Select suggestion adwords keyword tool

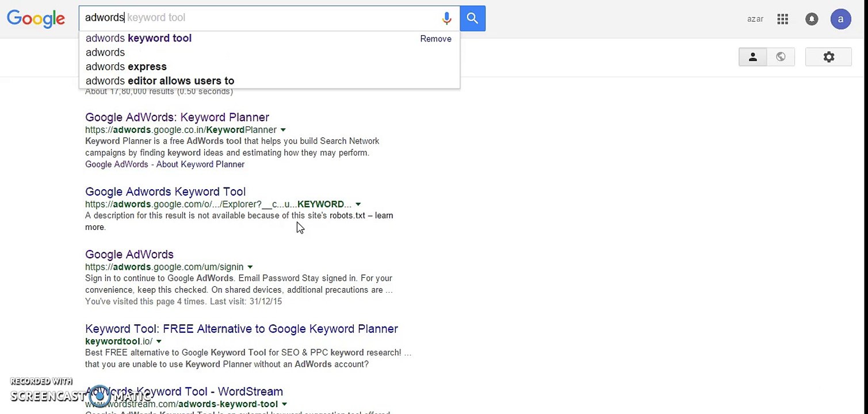(139, 38)
